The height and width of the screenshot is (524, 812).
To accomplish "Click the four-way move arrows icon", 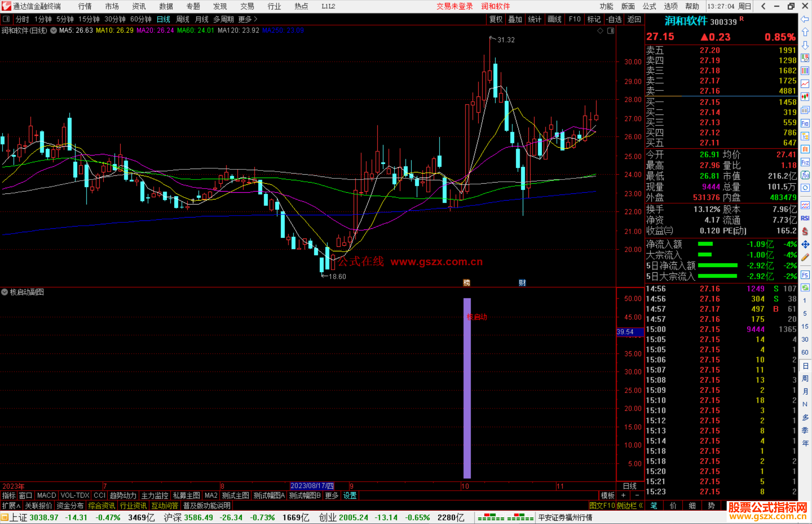I will click(x=805, y=245).
